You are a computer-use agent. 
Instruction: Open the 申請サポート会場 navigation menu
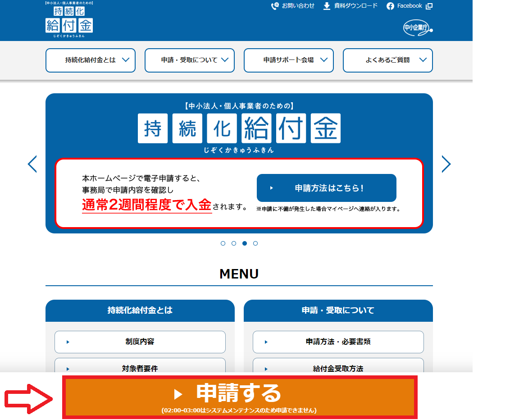[289, 60]
